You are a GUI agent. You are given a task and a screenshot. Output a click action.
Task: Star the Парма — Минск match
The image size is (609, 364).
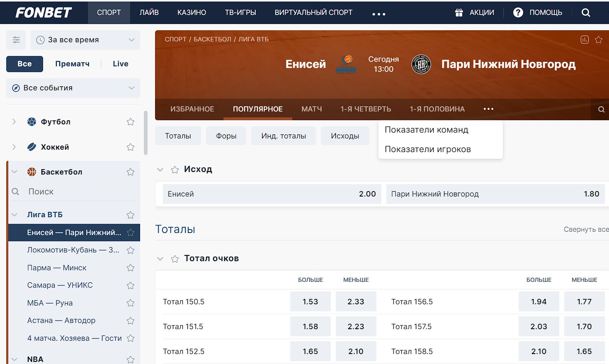[x=131, y=268]
